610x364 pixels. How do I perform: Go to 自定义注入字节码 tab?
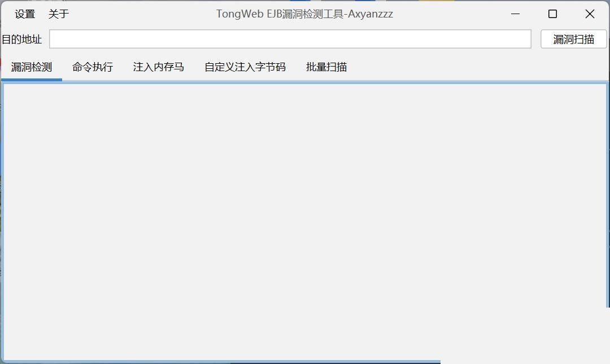click(245, 67)
